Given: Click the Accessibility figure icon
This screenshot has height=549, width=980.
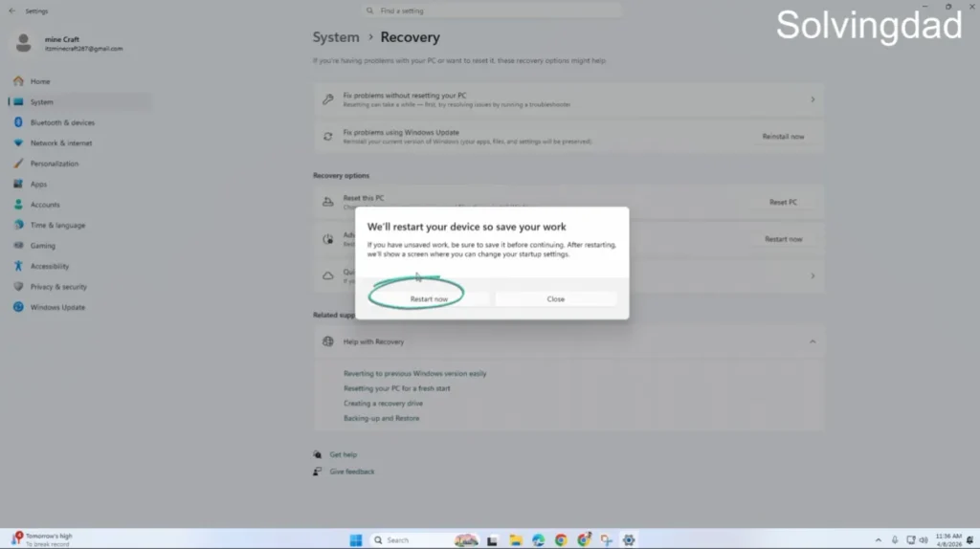Looking at the screenshot, I should (18, 266).
